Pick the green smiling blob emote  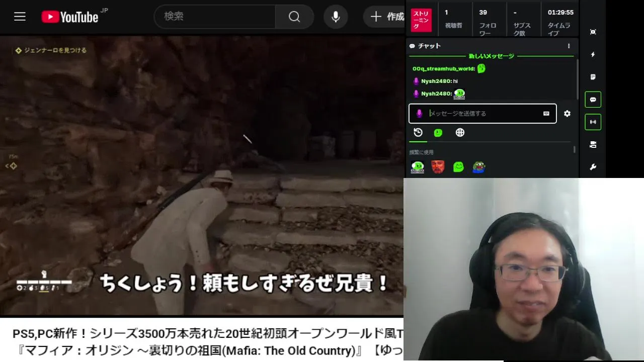pos(458,167)
